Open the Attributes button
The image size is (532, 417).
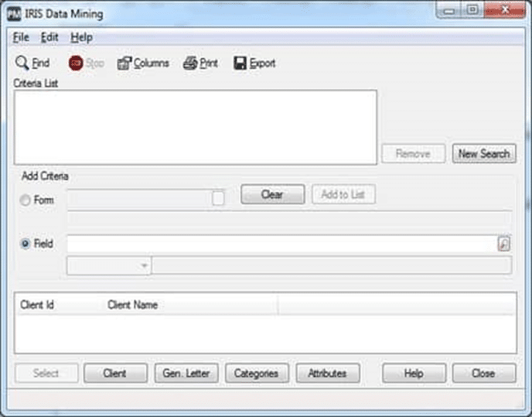point(328,373)
